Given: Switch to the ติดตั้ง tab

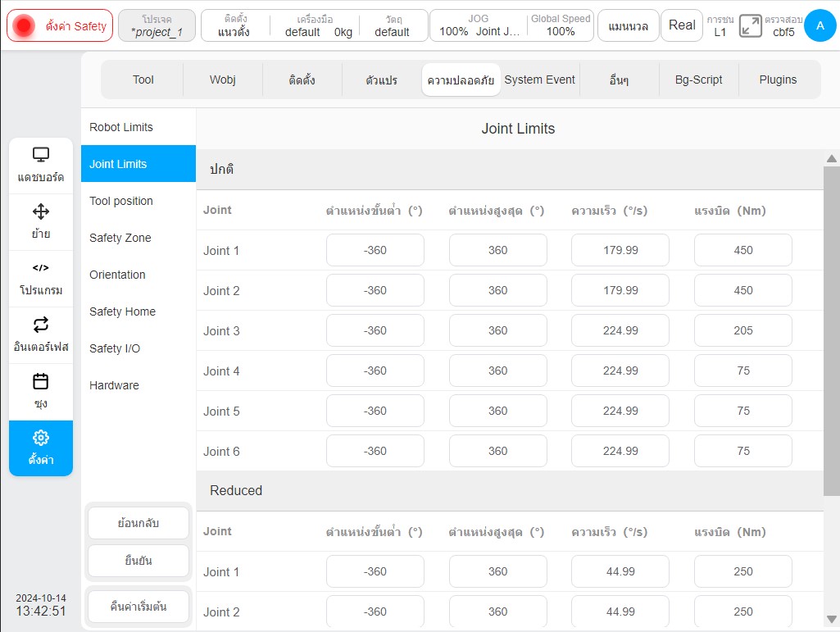Looking at the screenshot, I should (x=302, y=80).
